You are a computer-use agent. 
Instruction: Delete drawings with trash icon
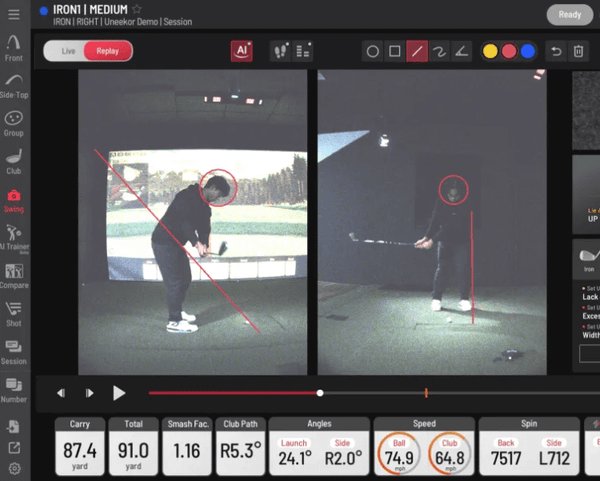tap(578, 51)
